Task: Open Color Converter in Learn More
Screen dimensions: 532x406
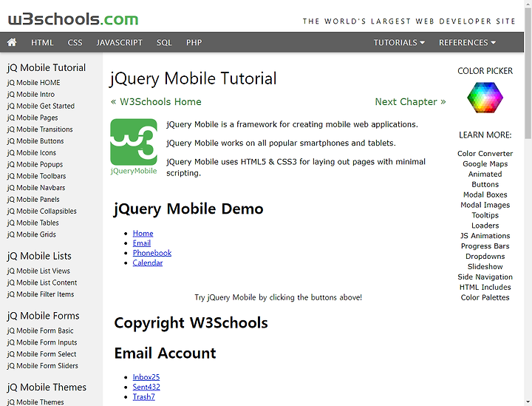Action: [485, 153]
